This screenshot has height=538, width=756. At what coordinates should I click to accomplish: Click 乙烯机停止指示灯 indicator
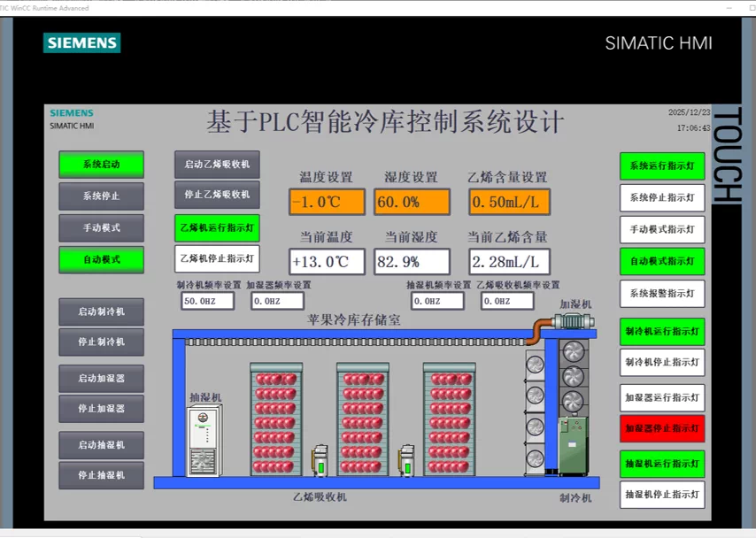point(217,259)
